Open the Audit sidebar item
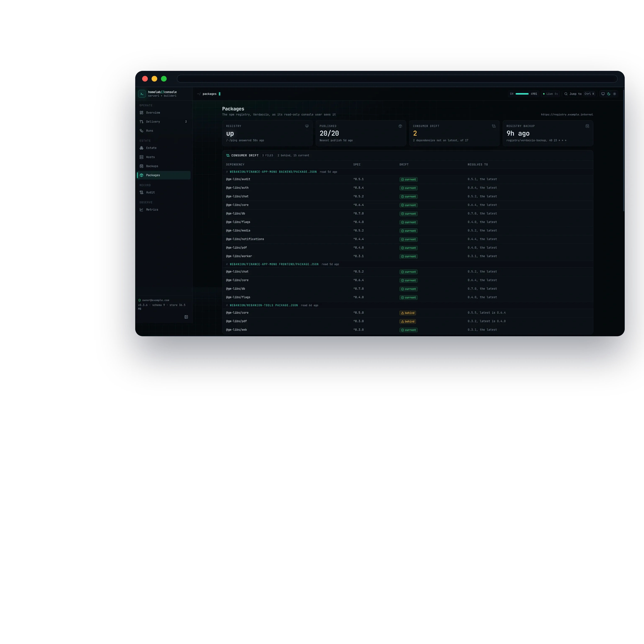Screen dimensions: 644x644 pyautogui.click(x=164, y=192)
